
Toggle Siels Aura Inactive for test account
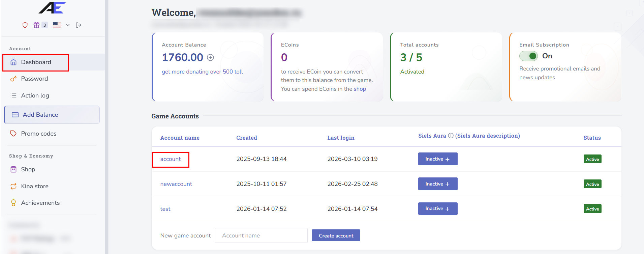[437, 209]
